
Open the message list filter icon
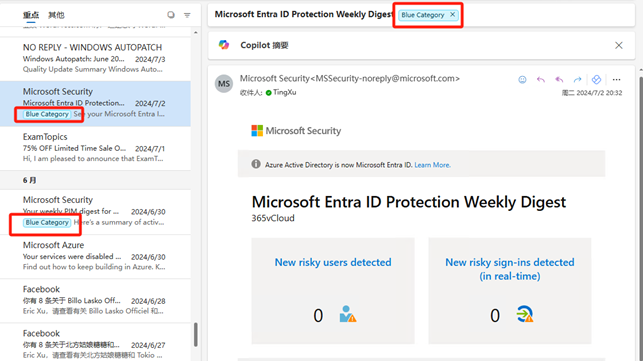point(187,15)
